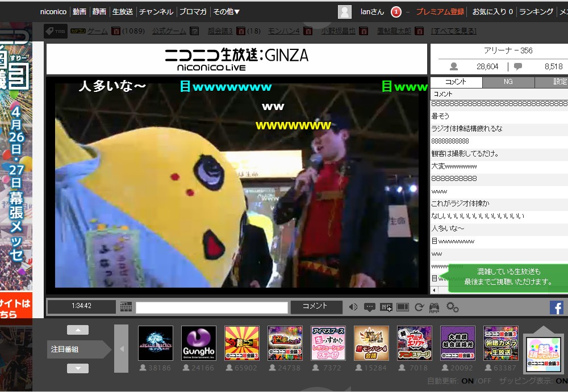Open the ゲーム category tag

point(98,31)
